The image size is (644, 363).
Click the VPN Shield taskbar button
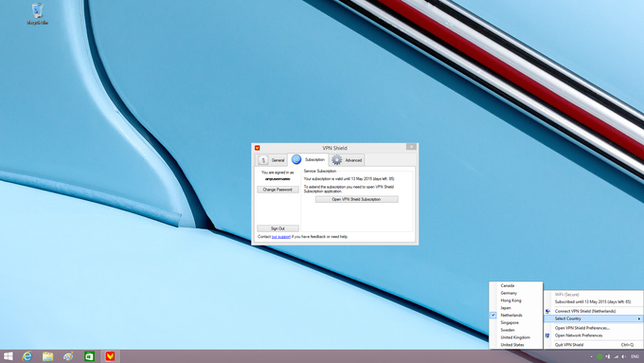(x=110, y=356)
